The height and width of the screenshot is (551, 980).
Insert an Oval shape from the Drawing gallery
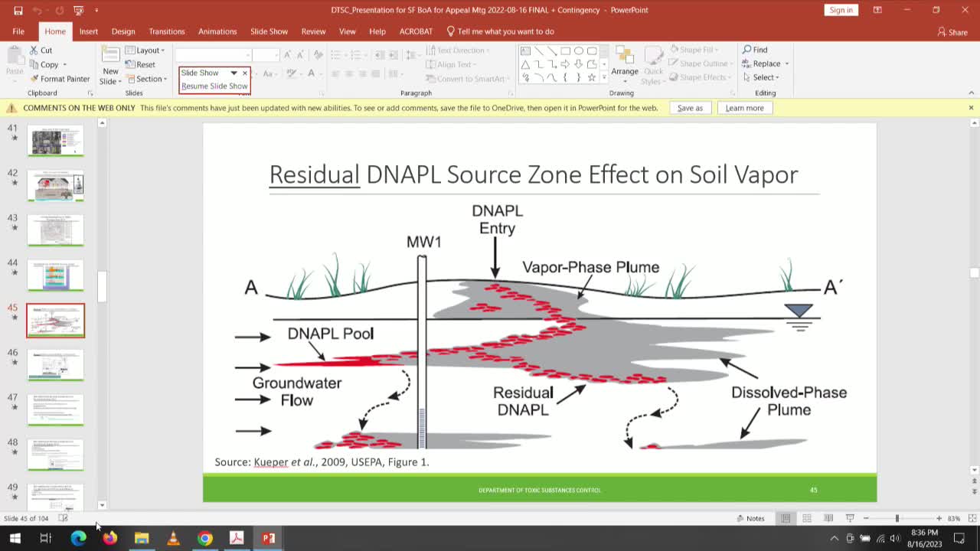[x=580, y=51]
